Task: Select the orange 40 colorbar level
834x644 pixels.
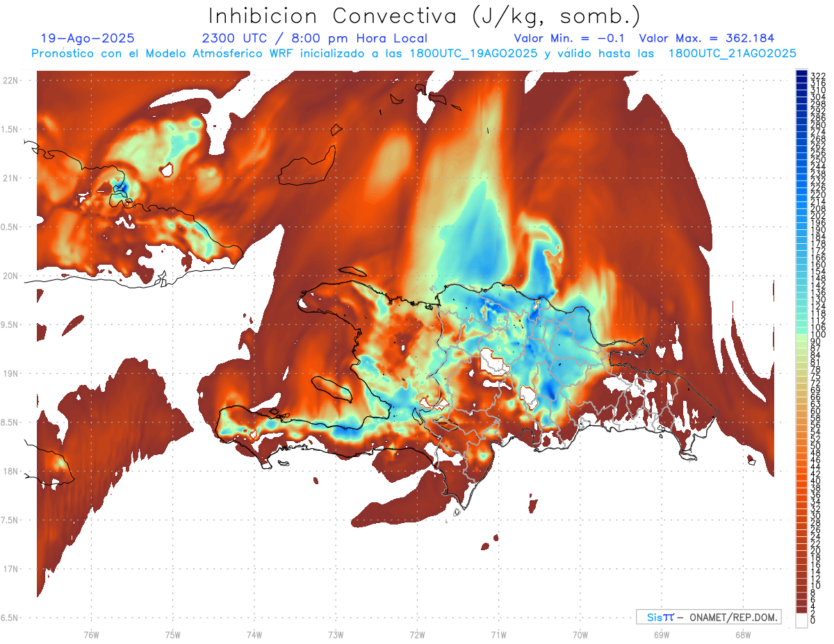Action: (x=801, y=481)
